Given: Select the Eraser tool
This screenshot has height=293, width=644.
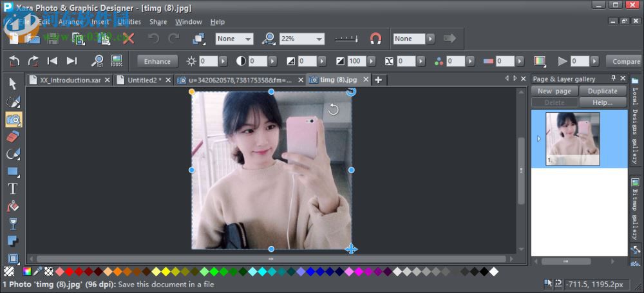Looking at the screenshot, I should (x=13, y=137).
